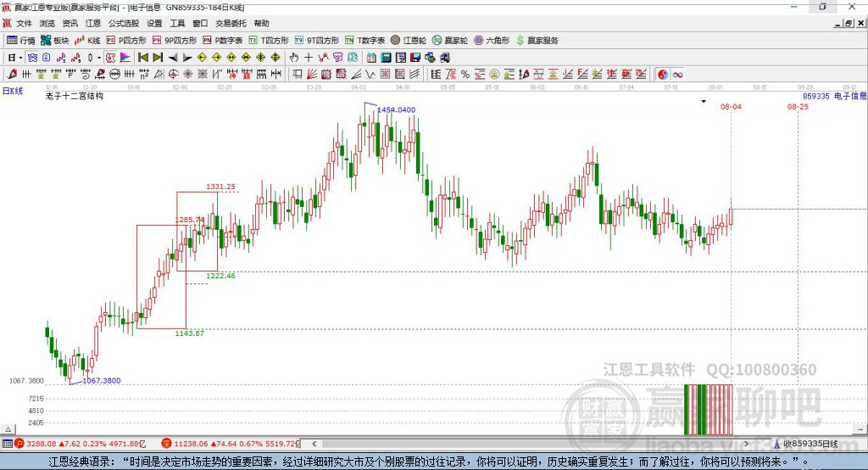Viewport: 868px width, 470px height.
Task: Select the red fan lines tool
Action: tap(312, 75)
